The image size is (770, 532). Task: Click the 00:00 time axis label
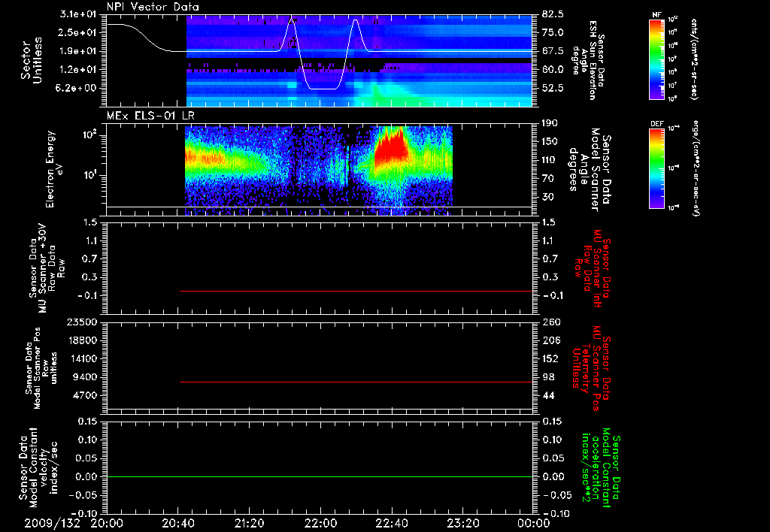pyautogui.click(x=534, y=524)
